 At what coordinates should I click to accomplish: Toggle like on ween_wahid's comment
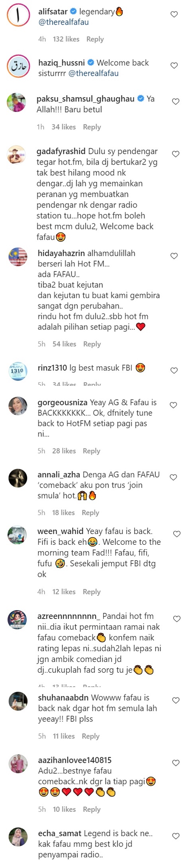[177, 534]
